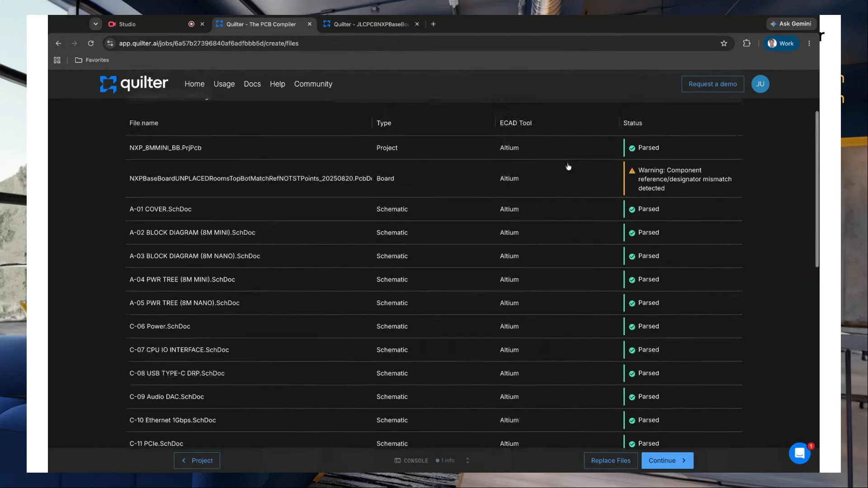This screenshot has width=868, height=488.
Task: Click the warning triangle icon
Action: click(x=632, y=171)
